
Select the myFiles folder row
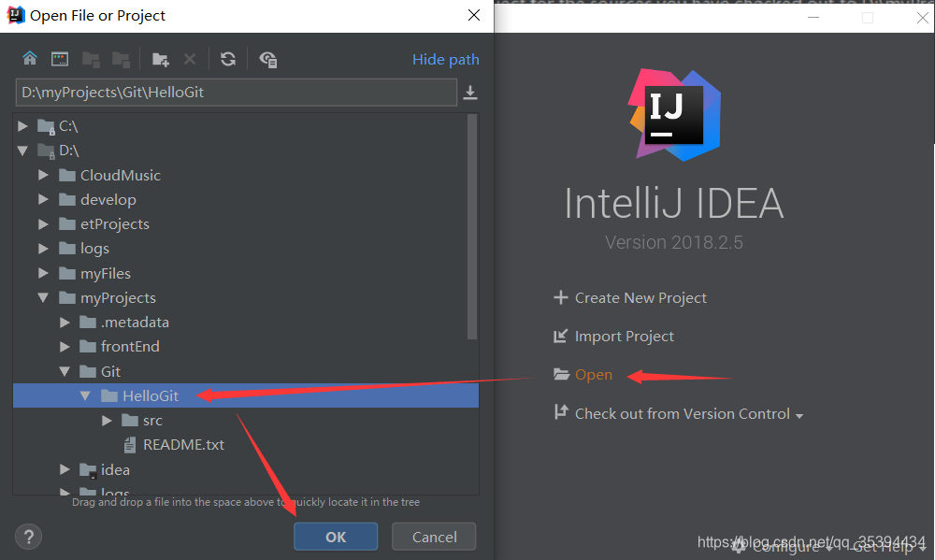coord(246,273)
